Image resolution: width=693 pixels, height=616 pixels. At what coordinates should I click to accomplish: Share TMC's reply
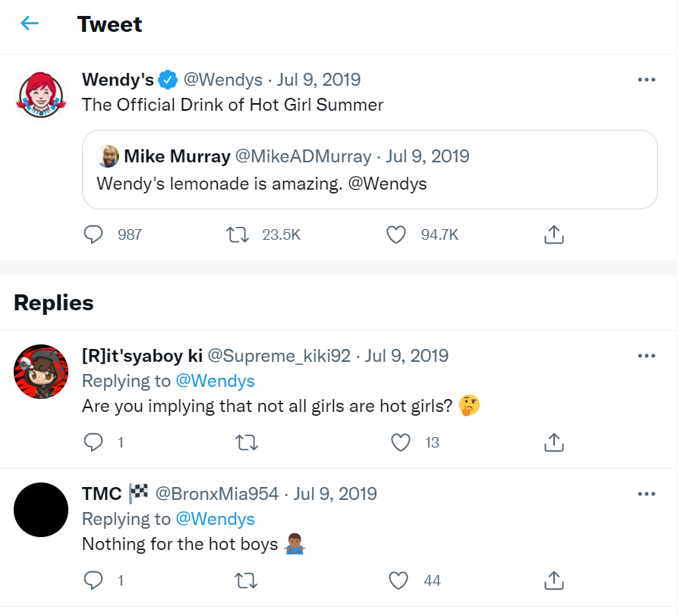tap(554, 581)
